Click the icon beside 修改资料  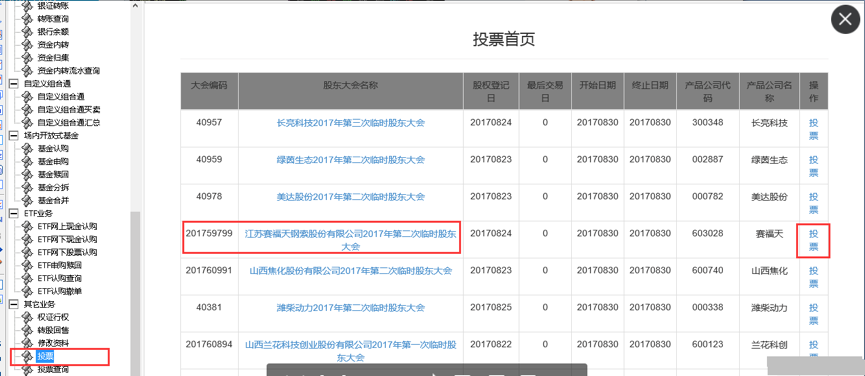click(x=28, y=343)
